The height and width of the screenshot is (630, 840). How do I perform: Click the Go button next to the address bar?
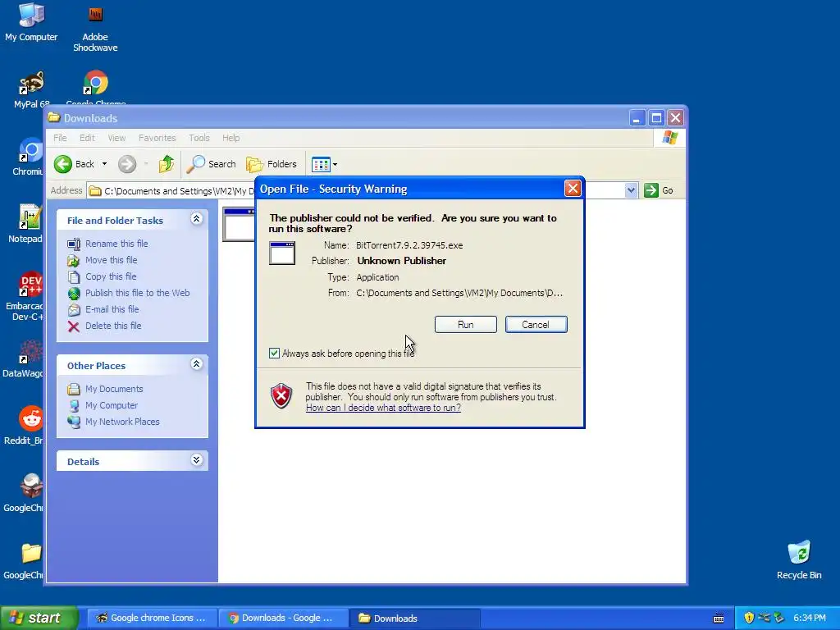659,190
